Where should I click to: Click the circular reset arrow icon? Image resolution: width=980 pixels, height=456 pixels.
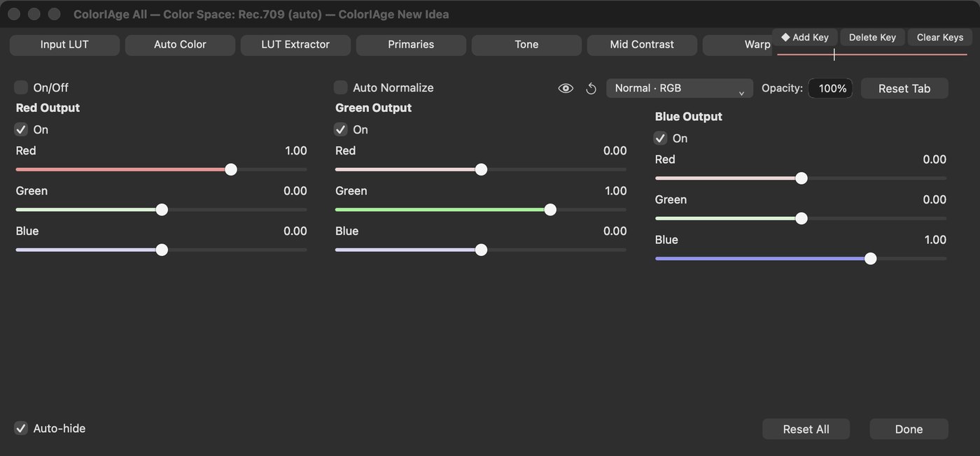[591, 88]
